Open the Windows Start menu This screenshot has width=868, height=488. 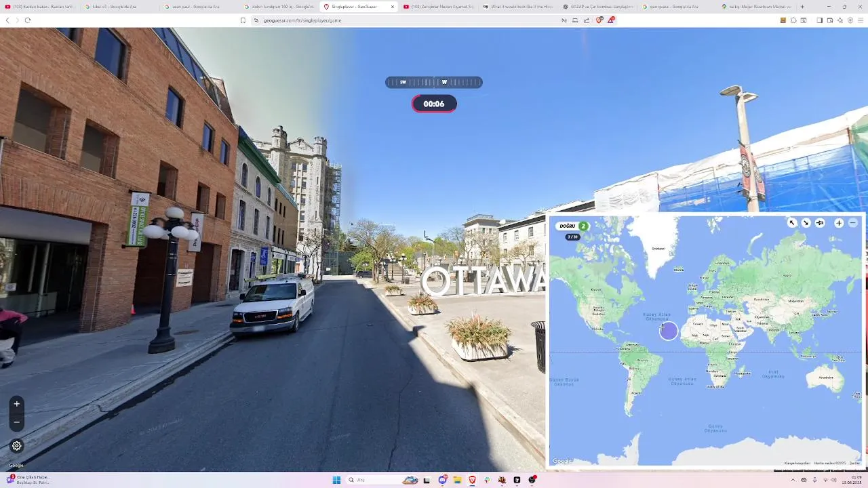(x=336, y=480)
